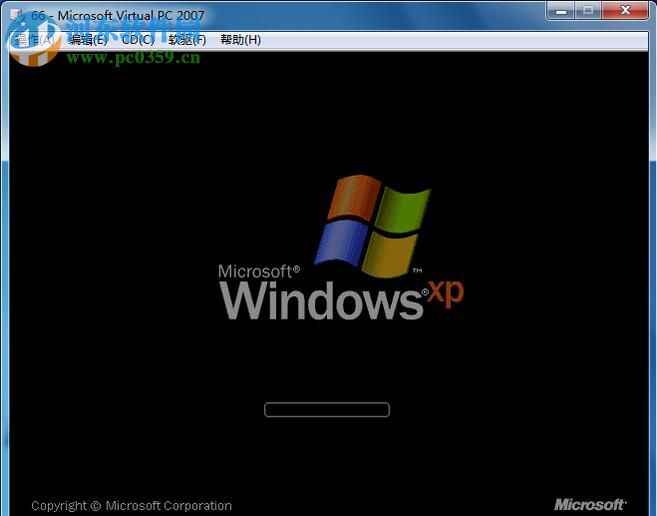
Task: Close the Virtual PC 2007 window
Action: coord(625,10)
